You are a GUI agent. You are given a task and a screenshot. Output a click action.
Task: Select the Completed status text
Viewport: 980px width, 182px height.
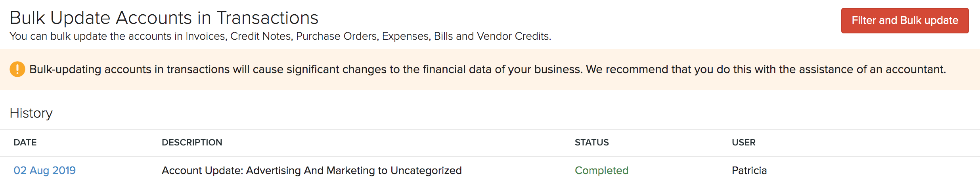pos(601,170)
